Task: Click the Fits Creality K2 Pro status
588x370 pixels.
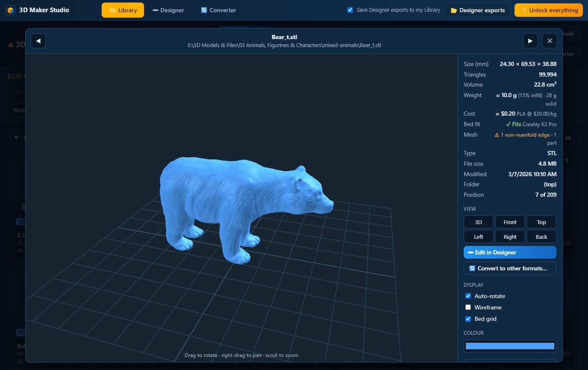Action: (x=531, y=124)
